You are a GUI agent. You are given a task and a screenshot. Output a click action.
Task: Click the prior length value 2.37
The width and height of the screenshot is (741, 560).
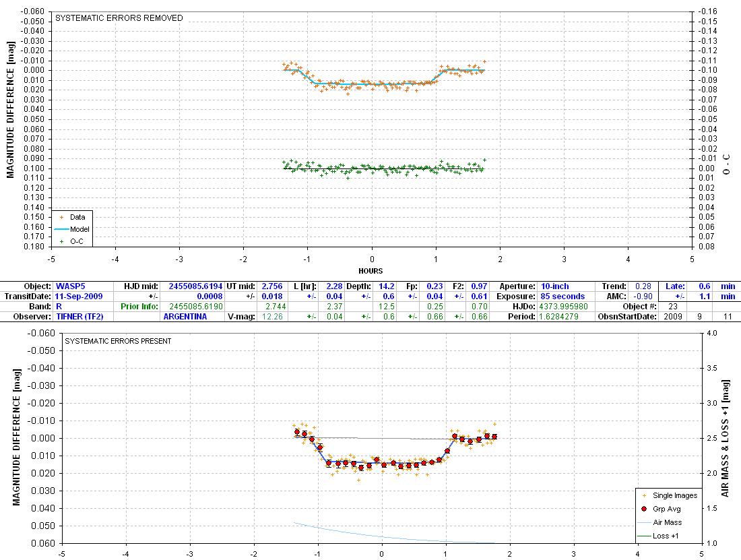point(334,306)
